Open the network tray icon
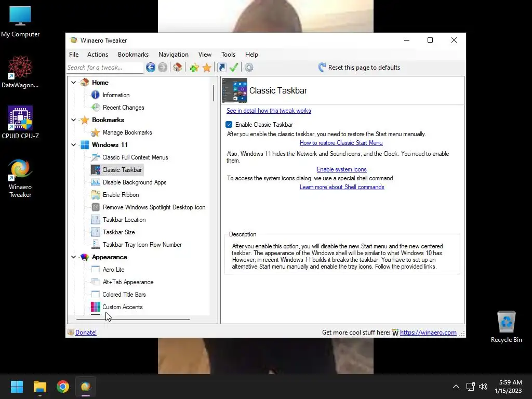Viewport: 532px width, 399px height. 470,387
